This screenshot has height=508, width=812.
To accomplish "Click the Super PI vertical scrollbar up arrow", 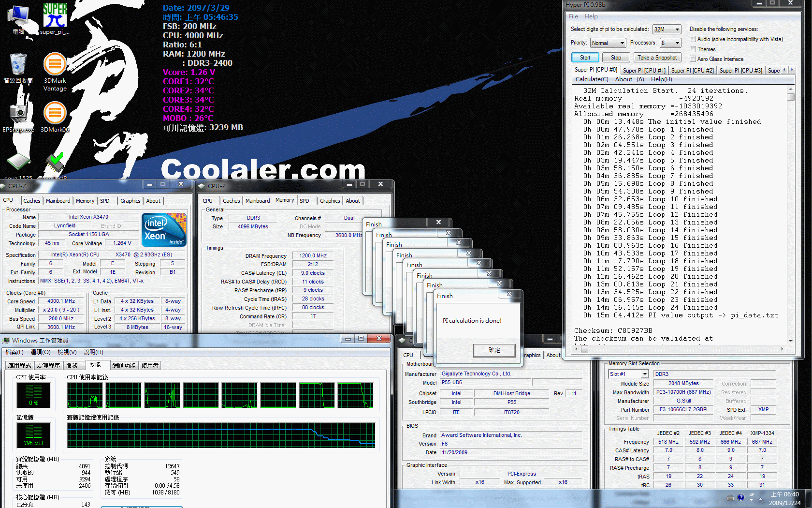I will tap(791, 90).
